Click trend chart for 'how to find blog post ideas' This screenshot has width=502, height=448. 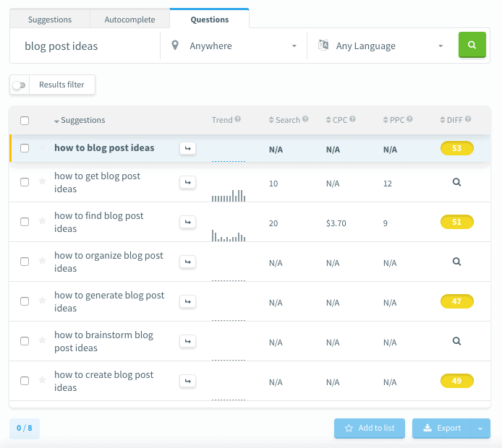(x=229, y=236)
